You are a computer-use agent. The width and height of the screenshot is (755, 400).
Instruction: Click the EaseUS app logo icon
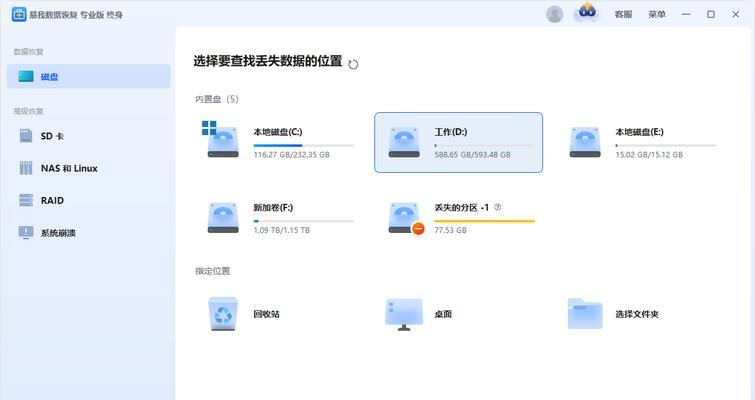(x=19, y=14)
